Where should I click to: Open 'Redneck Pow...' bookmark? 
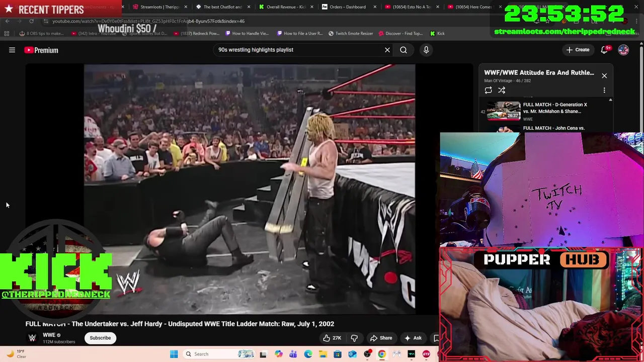click(197, 34)
